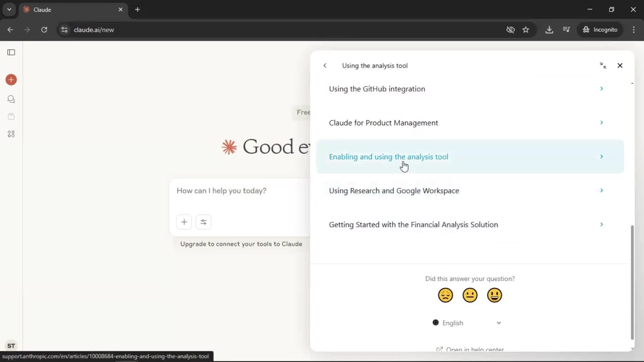
Task: Select the Claude tab title
Action: coord(42,10)
